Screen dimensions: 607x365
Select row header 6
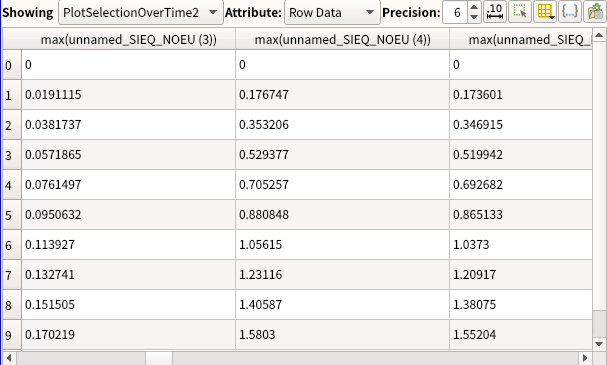point(12,245)
